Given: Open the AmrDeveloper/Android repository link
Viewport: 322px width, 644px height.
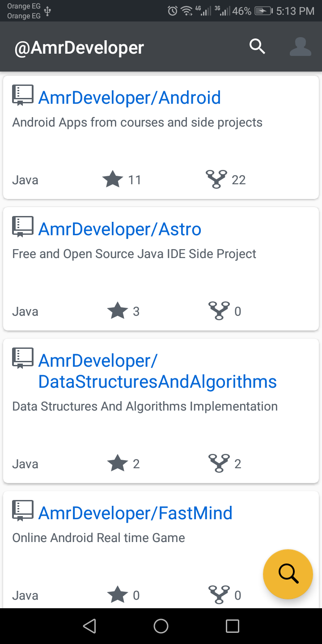Looking at the screenshot, I should point(130,97).
